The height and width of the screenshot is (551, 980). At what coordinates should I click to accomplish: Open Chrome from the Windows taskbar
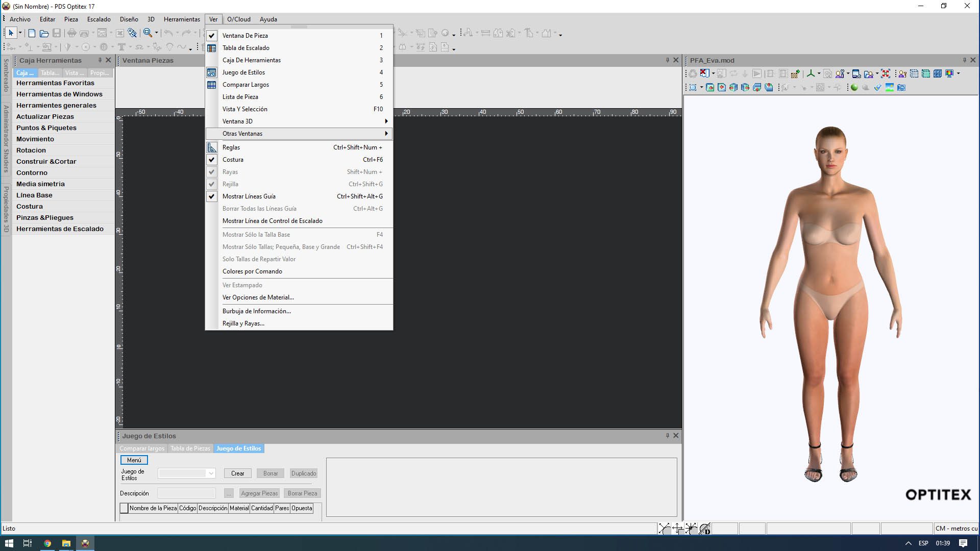point(47,543)
